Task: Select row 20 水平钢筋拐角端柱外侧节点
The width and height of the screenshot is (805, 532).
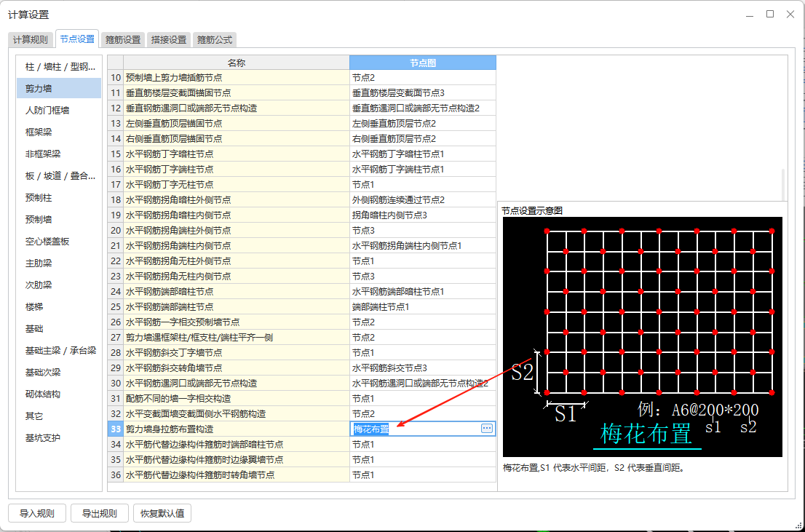Action: 236,231
